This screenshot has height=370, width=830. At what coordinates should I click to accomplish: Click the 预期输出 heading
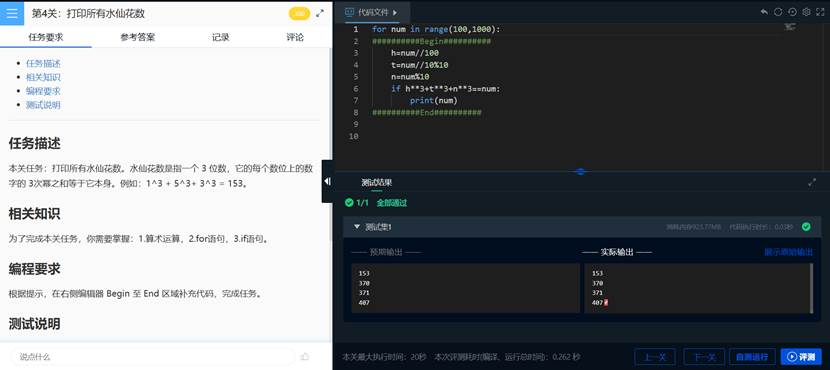[386, 252]
